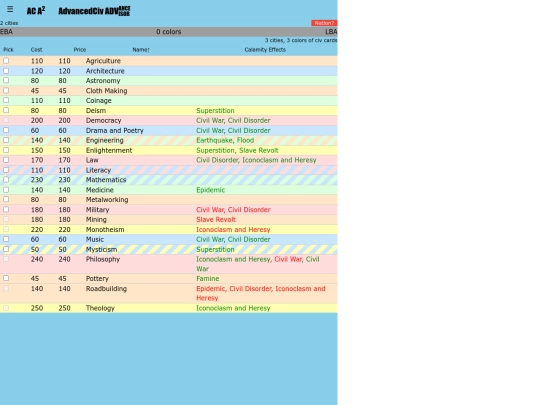Click the Roadbuilding card name
Image resolution: width=540 pixels, height=405 pixels.
tap(106, 289)
